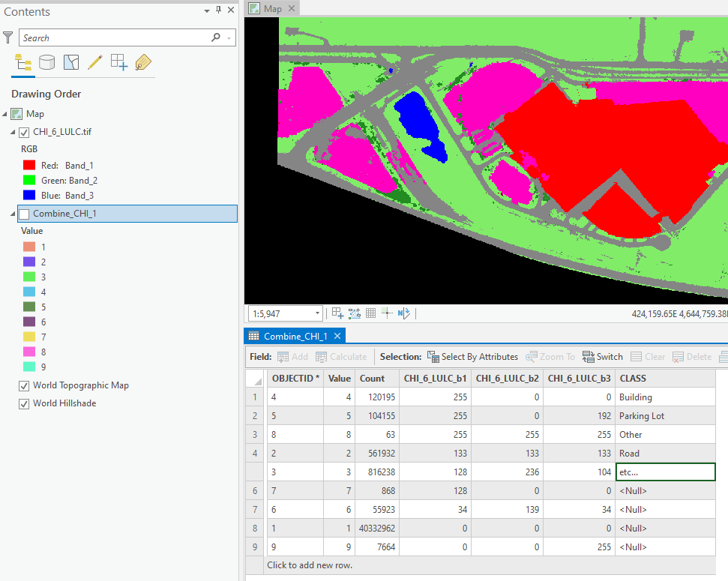Open the List By Selection panel icon
This screenshot has width=728, height=581.
click(x=70, y=62)
